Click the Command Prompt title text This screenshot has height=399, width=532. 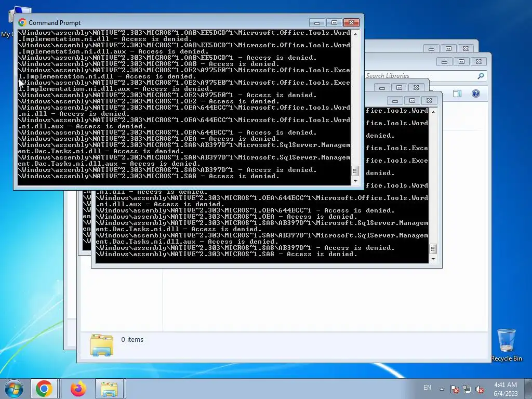55,23
